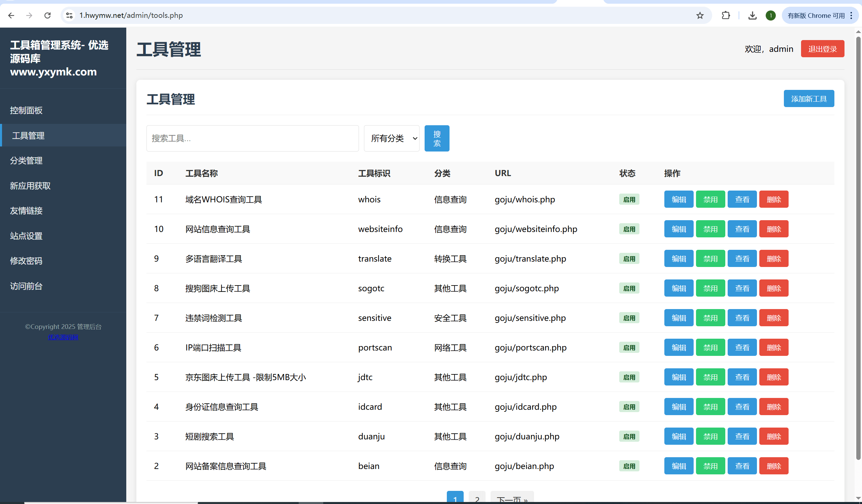862x504 pixels.
Task: Delete the beian tool row
Action: tap(774, 466)
